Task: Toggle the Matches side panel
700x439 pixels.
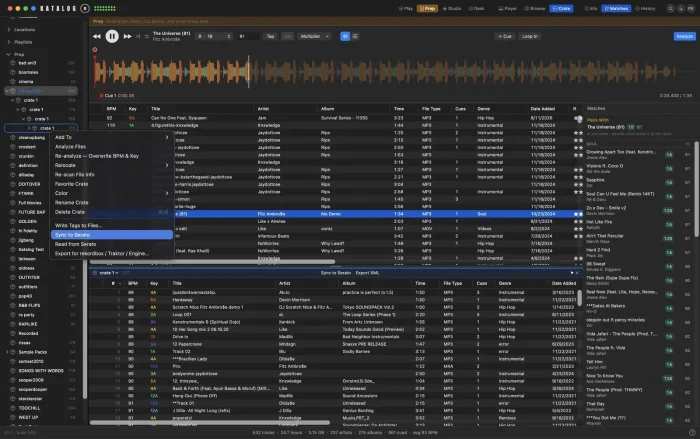Action: 616,8
